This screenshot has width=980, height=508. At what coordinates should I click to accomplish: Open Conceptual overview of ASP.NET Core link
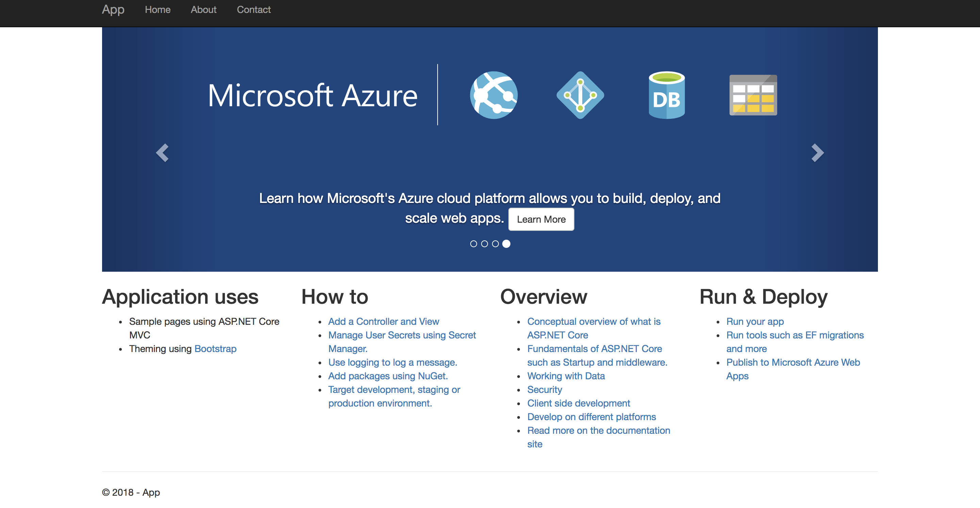pos(594,328)
